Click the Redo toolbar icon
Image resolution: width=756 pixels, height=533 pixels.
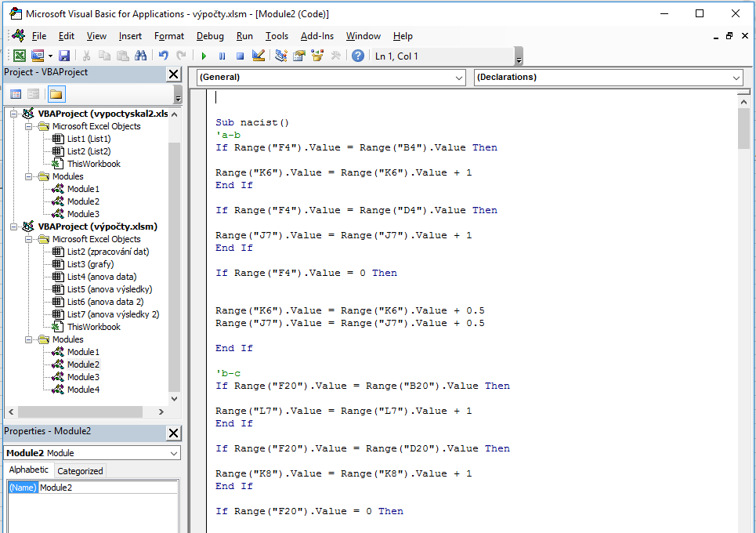181,56
